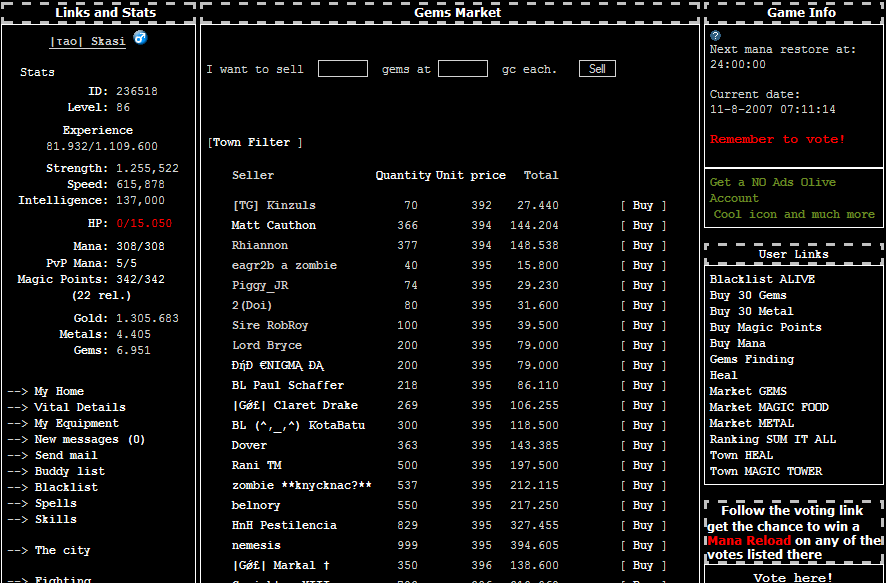Open New messages in the sidebar
Image resolution: width=886 pixels, height=583 pixels.
pos(89,440)
